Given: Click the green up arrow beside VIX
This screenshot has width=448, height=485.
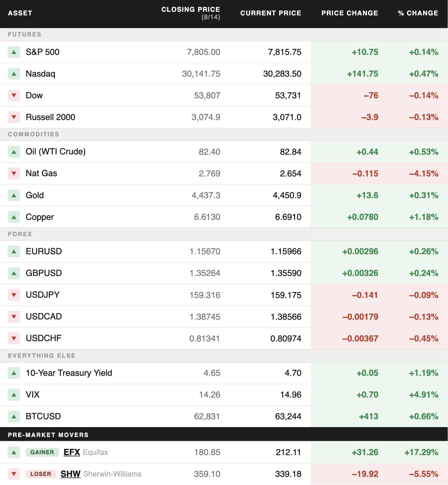Looking at the screenshot, I should 14,395.
